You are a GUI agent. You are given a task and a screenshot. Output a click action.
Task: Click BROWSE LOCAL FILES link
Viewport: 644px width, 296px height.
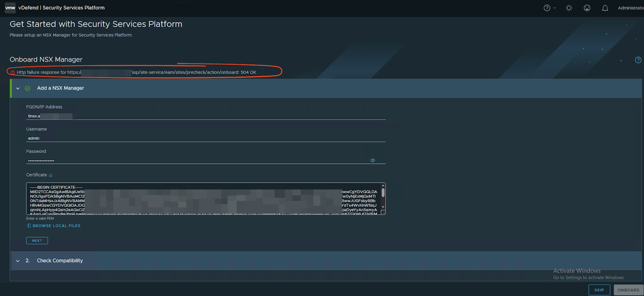click(x=56, y=226)
